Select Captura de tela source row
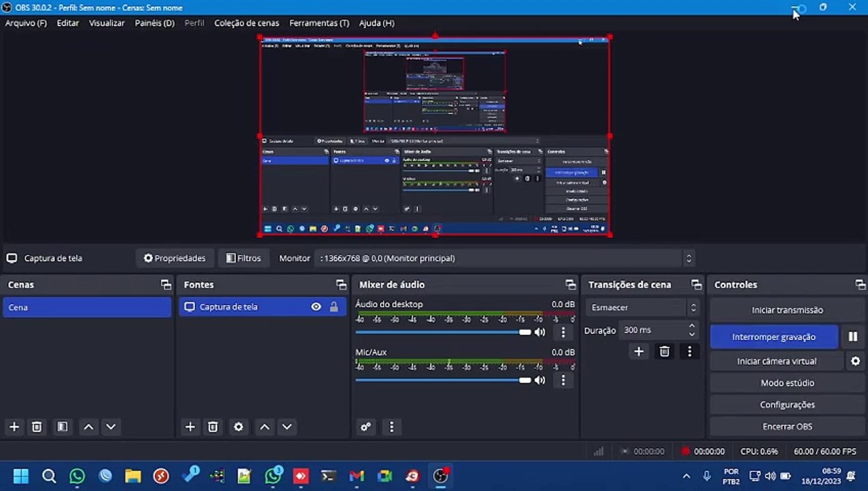The height and width of the screenshot is (491, 868). tap(263, 307)
